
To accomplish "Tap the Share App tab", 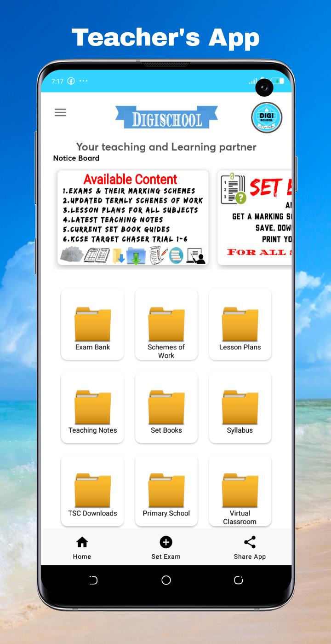I will tap(250, 548).
